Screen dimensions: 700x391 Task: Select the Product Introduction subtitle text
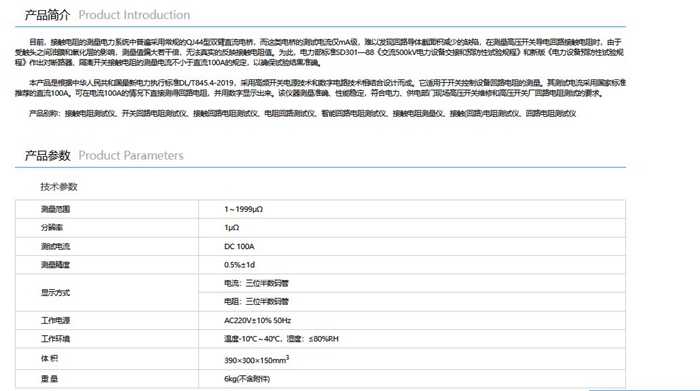coord(134,15)
